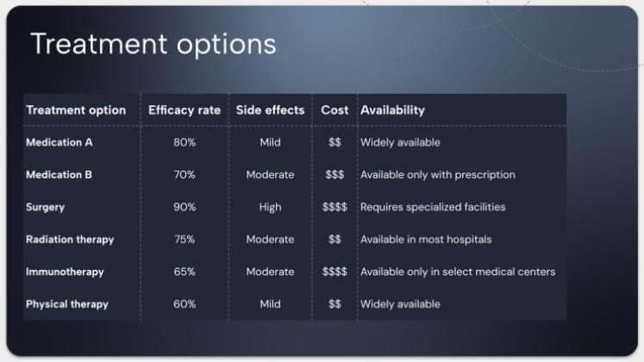Click 'Available only with prescription' text
The width and height of the screenshot is (644, 362).
(438, 175)
